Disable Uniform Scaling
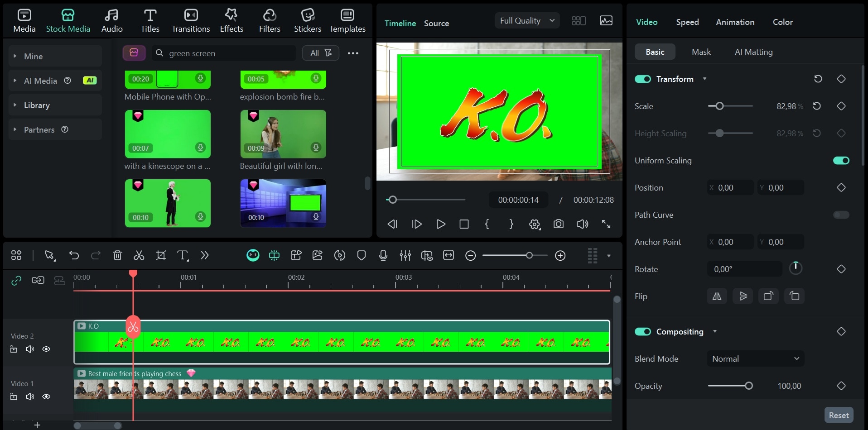The width and height of the screenshot is (868, 430). click(x=840, y=161)
